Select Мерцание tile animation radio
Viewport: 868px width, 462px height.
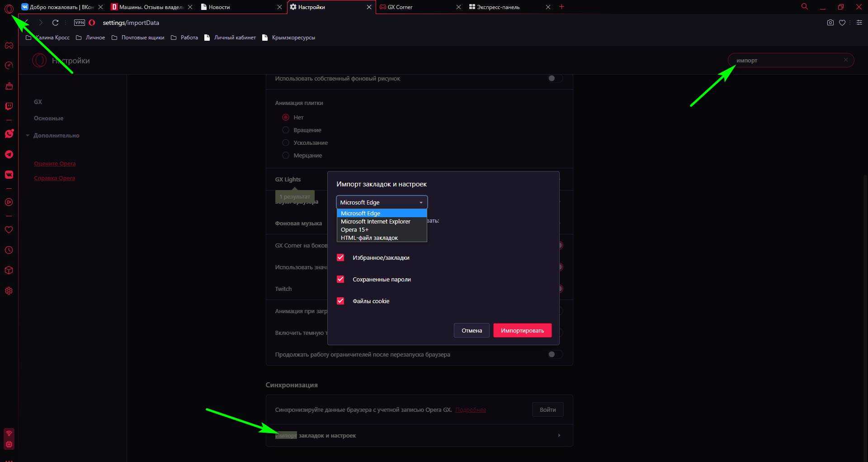click(286, 155)
